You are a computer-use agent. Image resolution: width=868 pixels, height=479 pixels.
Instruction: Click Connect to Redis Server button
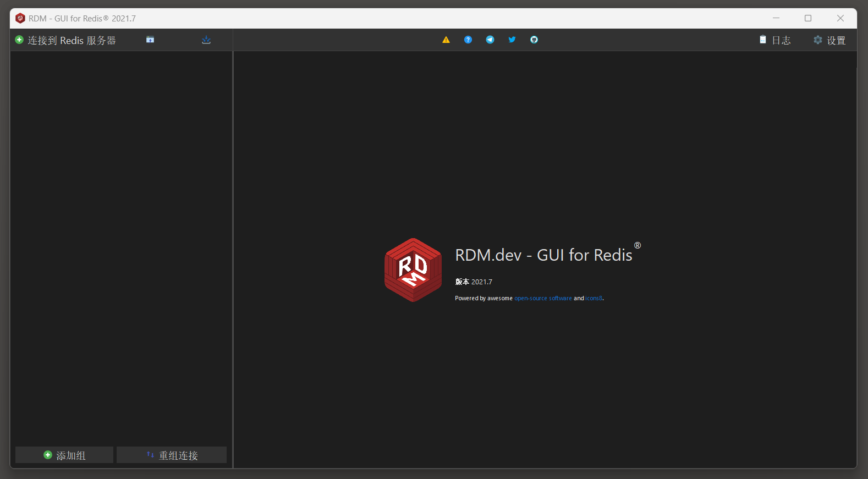pos(65,40)
